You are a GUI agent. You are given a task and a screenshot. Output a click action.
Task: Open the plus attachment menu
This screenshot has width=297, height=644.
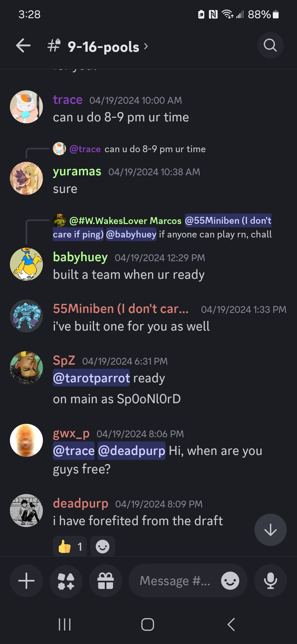[26, 581]
